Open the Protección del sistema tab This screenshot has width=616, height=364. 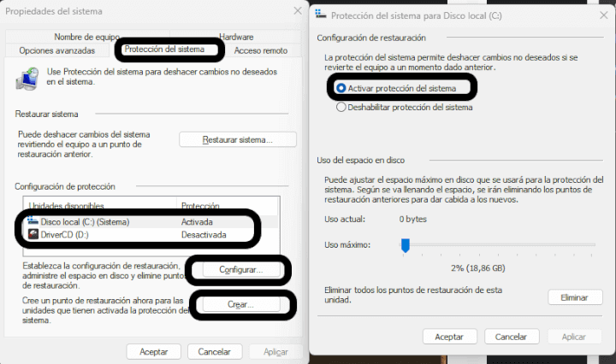(164, 50)
